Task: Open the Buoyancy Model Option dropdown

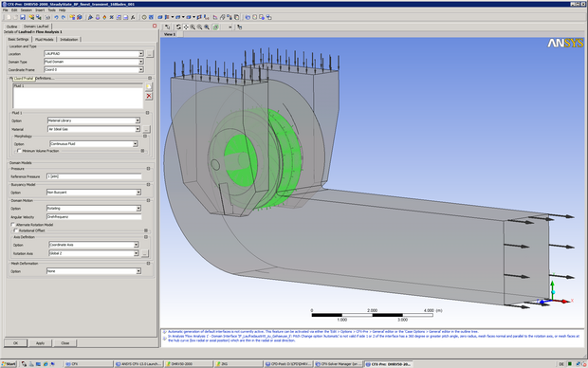Action: pos(94,193)
